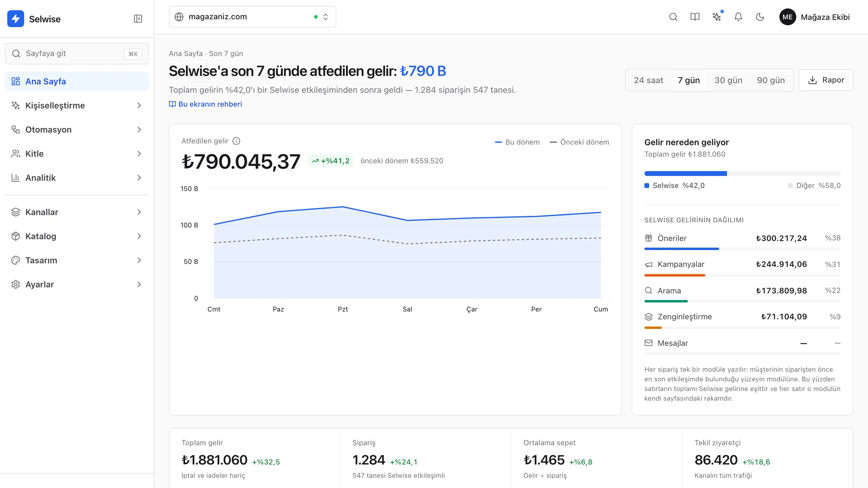
Task: Focus the Sayfaya git search field
Action: click(x=77, y=53)
